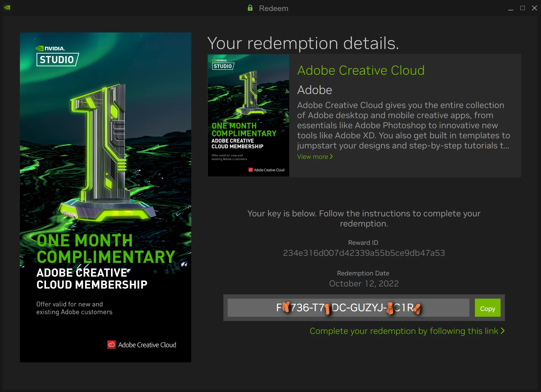541x392 pixels.
Task: Click the Adobe Creative Cloud green title
Action: click(361, 70)
